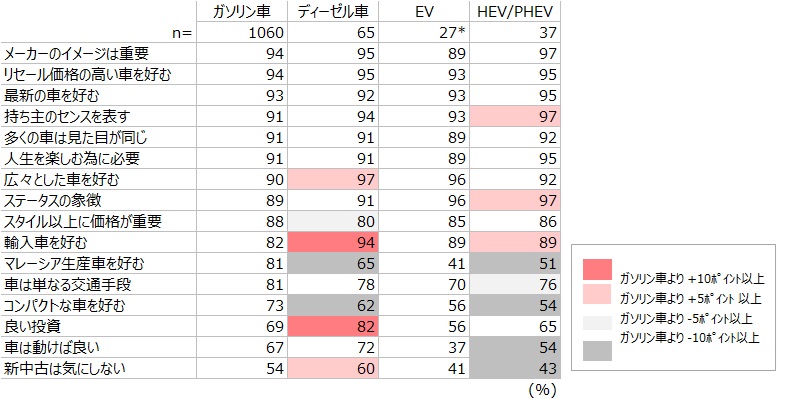Click the red 94 cell in 輸入車を好む row
This screenshot has height=400, width=803.
coord(332,242)
